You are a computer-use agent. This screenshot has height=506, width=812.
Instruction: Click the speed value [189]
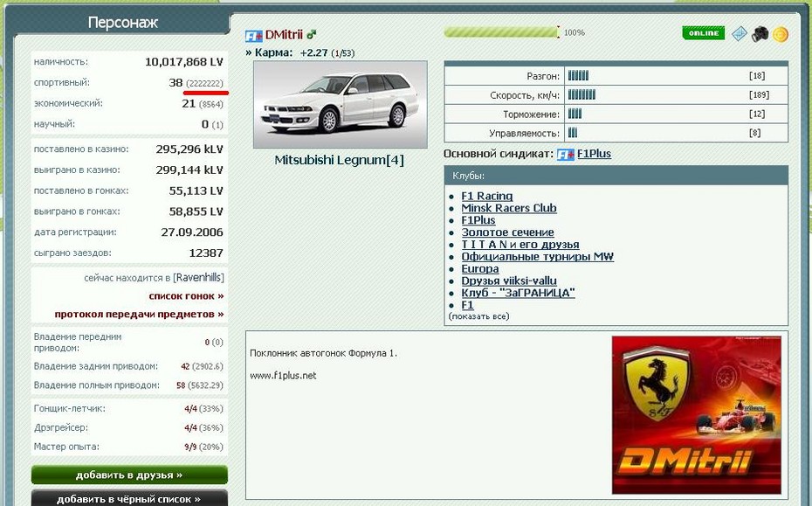pyautogui.click(x=759, y=95)
